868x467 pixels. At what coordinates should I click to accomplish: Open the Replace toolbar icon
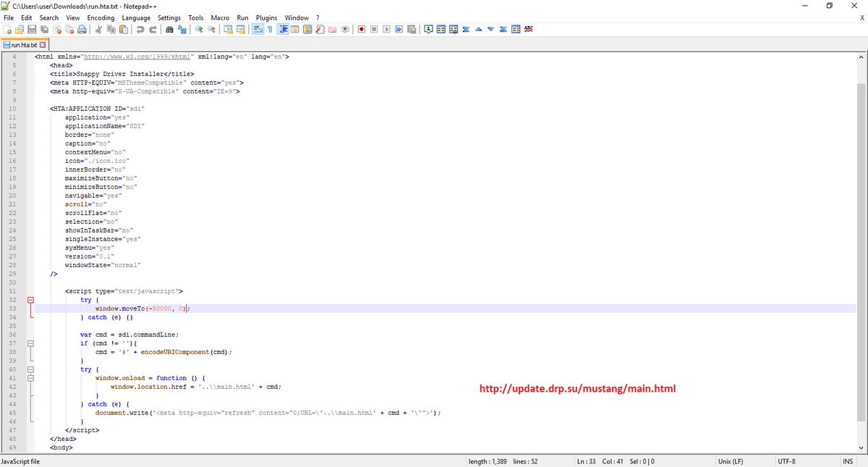tap(182, 30)
